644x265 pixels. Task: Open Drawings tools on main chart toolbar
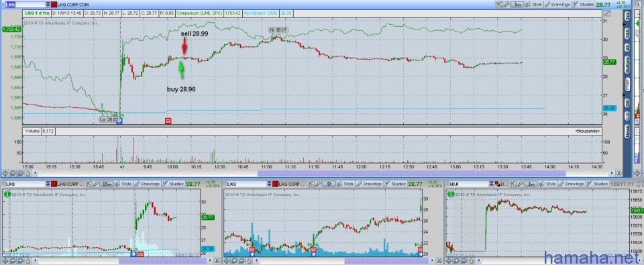click(x=557, y=5)
